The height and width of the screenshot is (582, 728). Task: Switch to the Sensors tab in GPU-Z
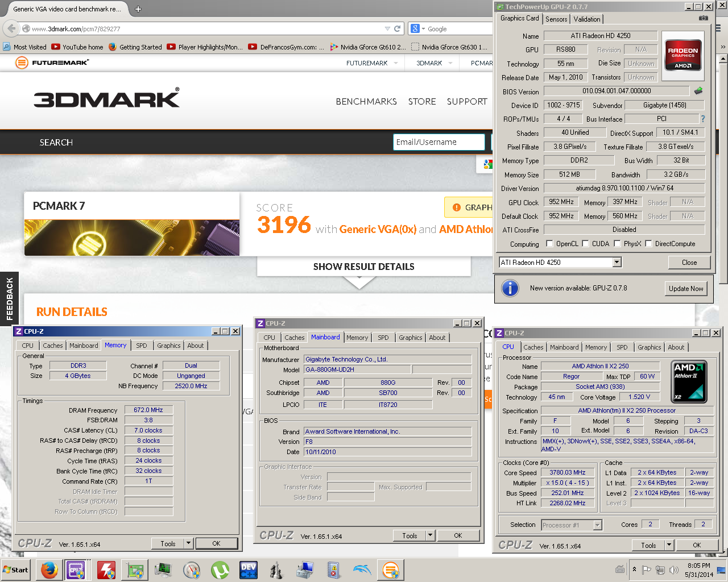[x=556, y=19]
